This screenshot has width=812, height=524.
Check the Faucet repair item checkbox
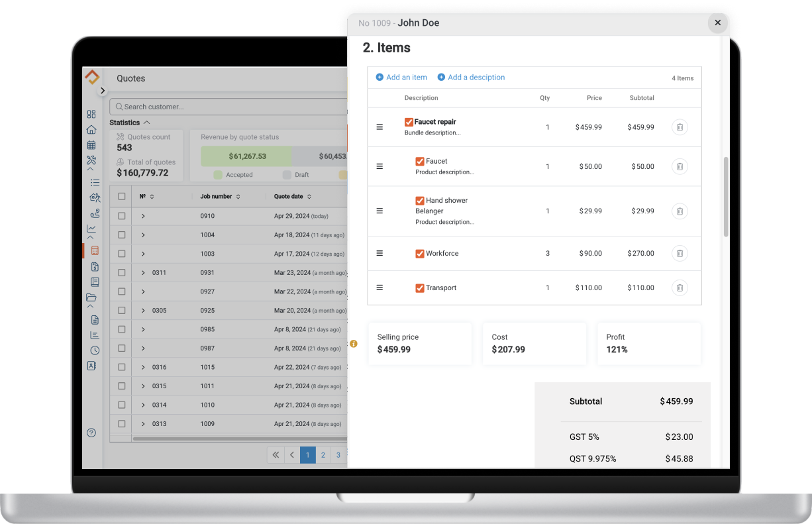[409, 122]
